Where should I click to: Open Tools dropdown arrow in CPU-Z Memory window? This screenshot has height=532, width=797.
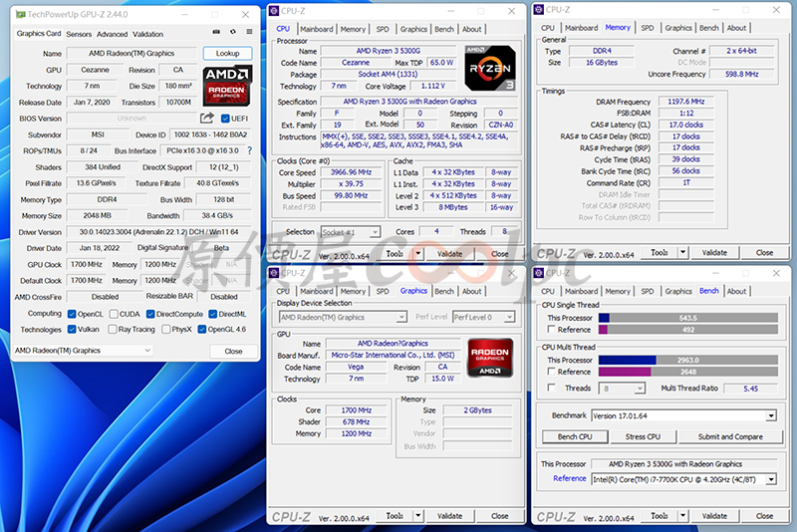[683, 252]
